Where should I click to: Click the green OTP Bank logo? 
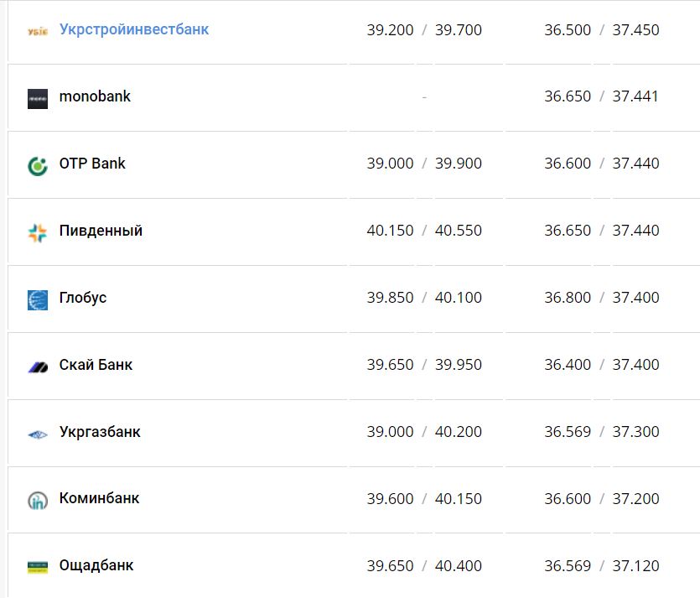pyautogui.click(x=38, y=165)
